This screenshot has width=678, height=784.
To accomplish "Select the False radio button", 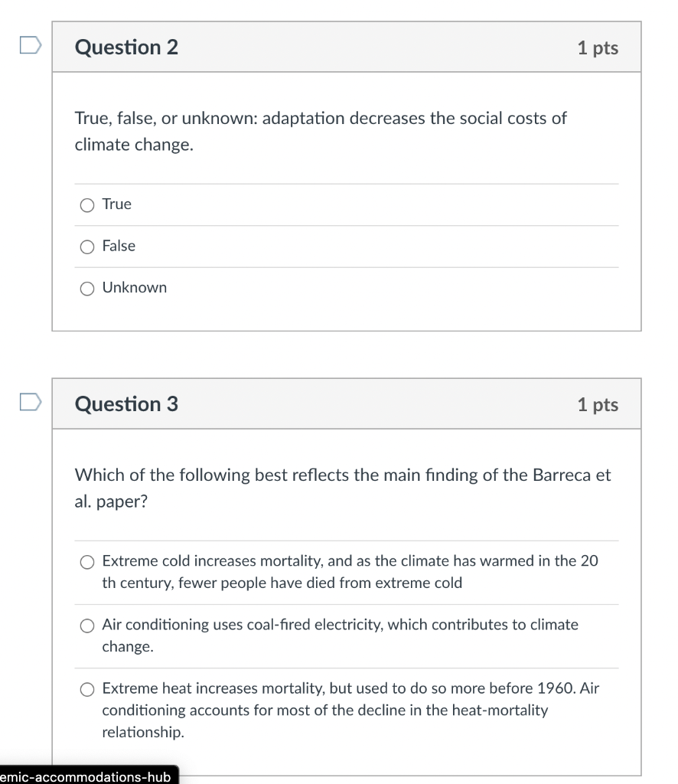I will tap(87, 247).
